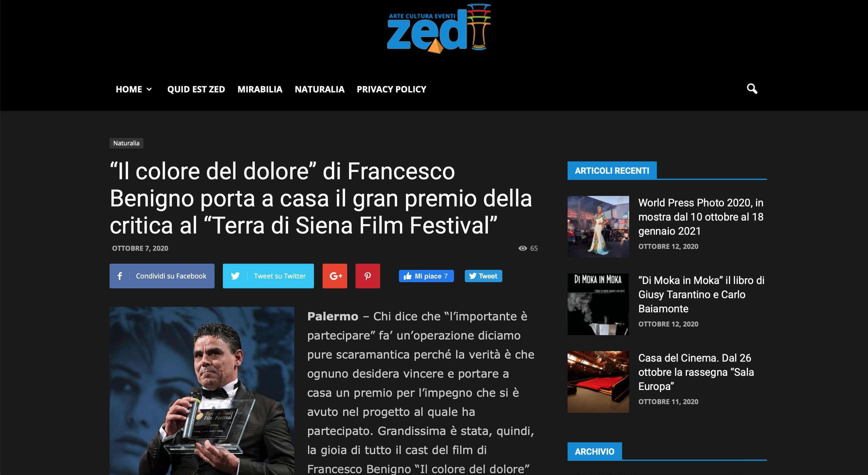Open the search magnifier icon
The height and width of the screenshot is (475, 868).
(x=752, y=89)
